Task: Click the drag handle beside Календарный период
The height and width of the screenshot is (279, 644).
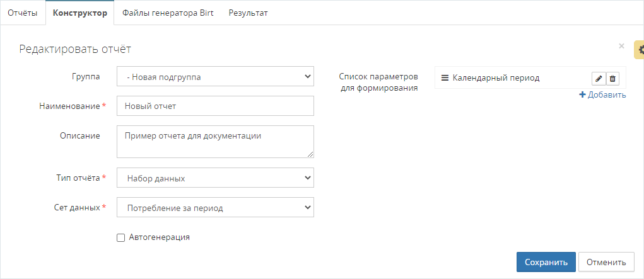Action: (x=445, y=78)
